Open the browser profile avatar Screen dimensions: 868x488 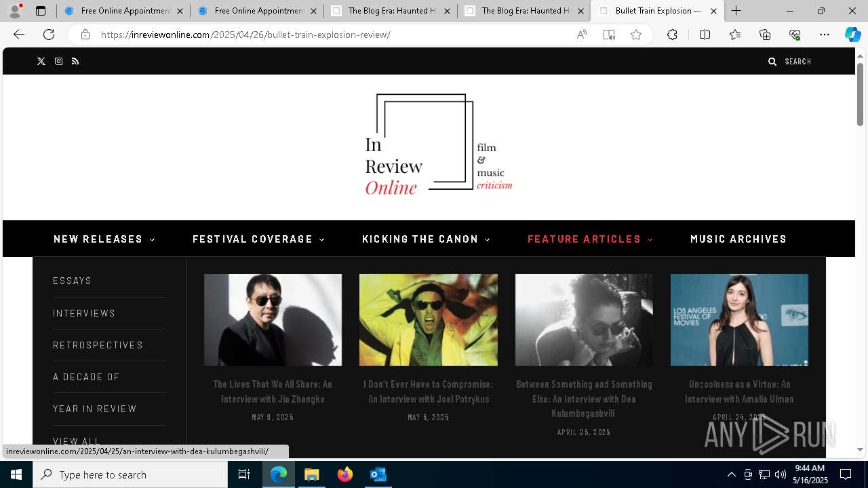coord(14,11)
